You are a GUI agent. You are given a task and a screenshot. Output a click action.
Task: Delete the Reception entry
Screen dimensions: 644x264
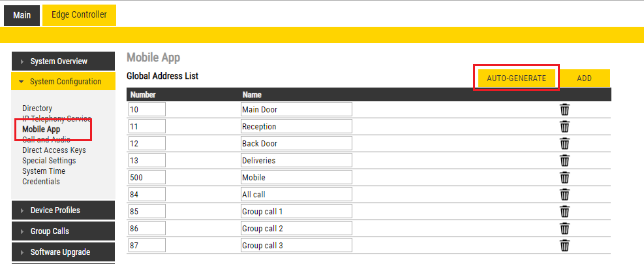(x=565, y=126)
